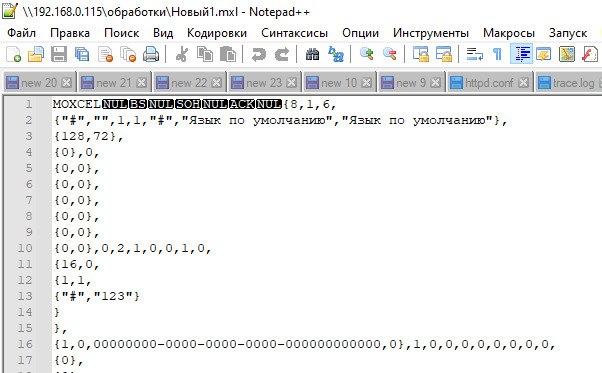This screenshot has width=602, height=373.
Task: Undo the last action via toolbar
Action: [258, 54]
